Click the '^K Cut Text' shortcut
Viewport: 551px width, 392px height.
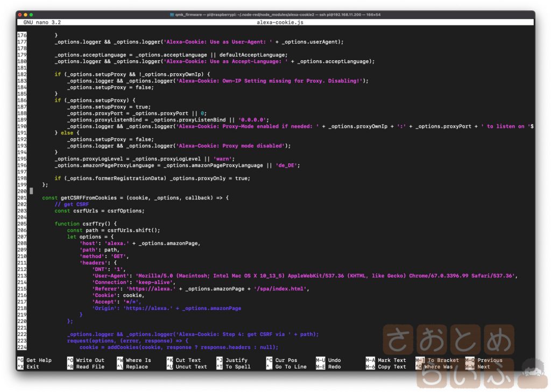point(184,360)
